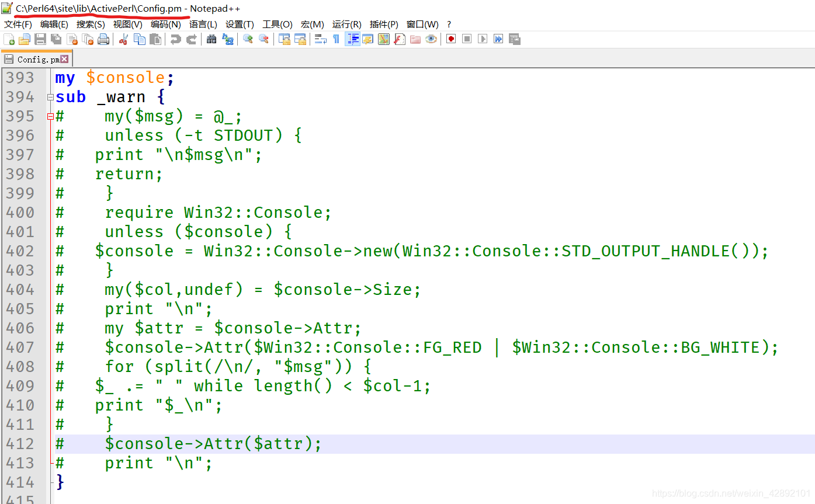Image resolution: width=815 pixels, height=504 pixels.
Task: Open the 文件(F) menu
Action: 18,25
